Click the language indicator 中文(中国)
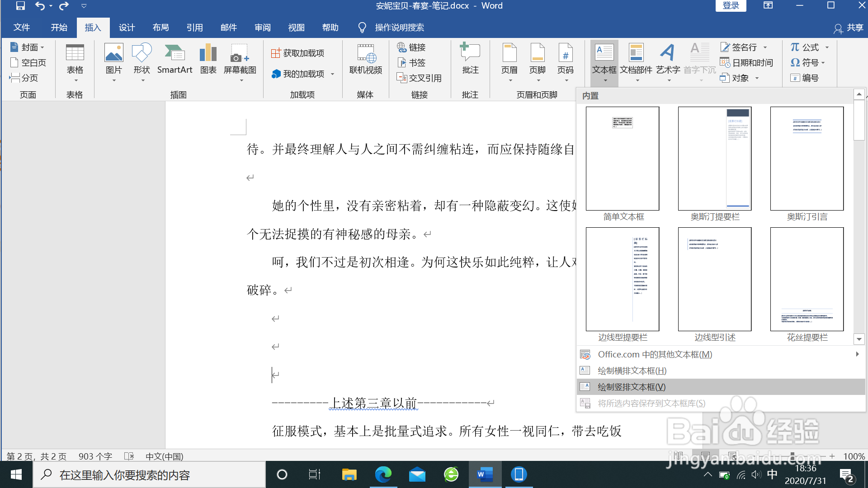Screen dimensions: 868x488 point(164,456)
